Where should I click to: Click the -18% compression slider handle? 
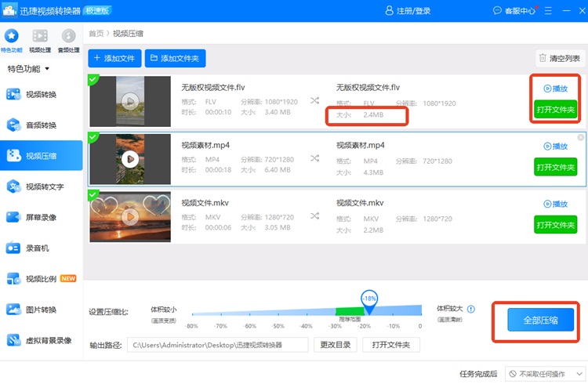(369, 301)
